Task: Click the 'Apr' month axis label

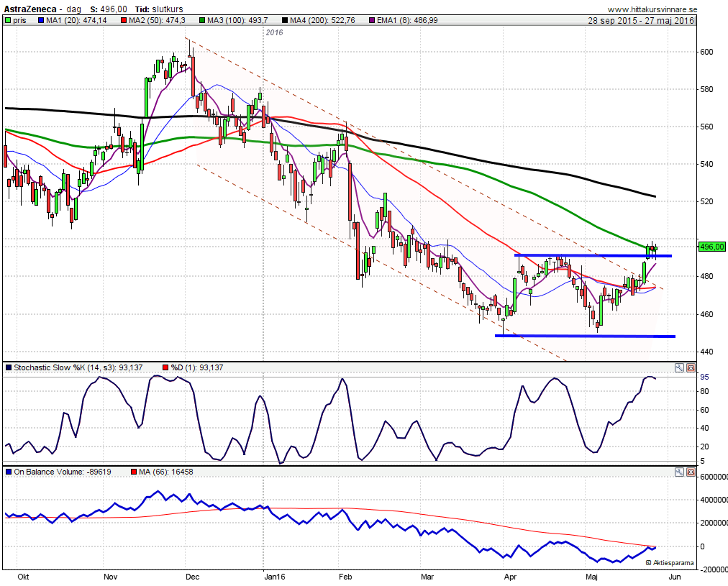Action: pyautogui.click(x=510, y=577)
